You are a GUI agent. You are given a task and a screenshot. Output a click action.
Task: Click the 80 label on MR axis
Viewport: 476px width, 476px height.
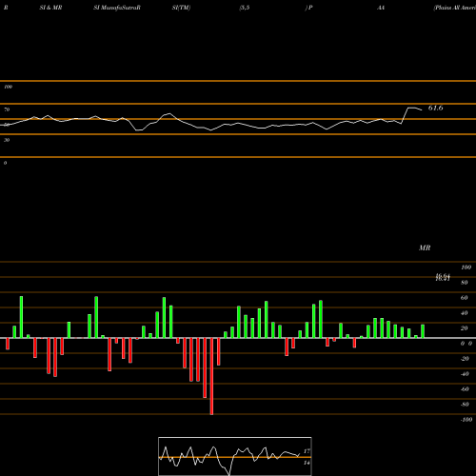(x=465, y=283)
